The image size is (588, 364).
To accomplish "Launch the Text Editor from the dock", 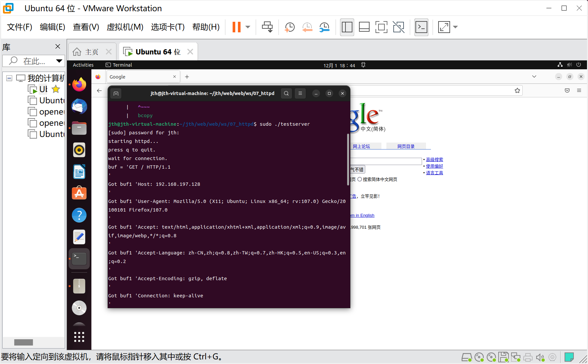I will click(x=79, y=237).
